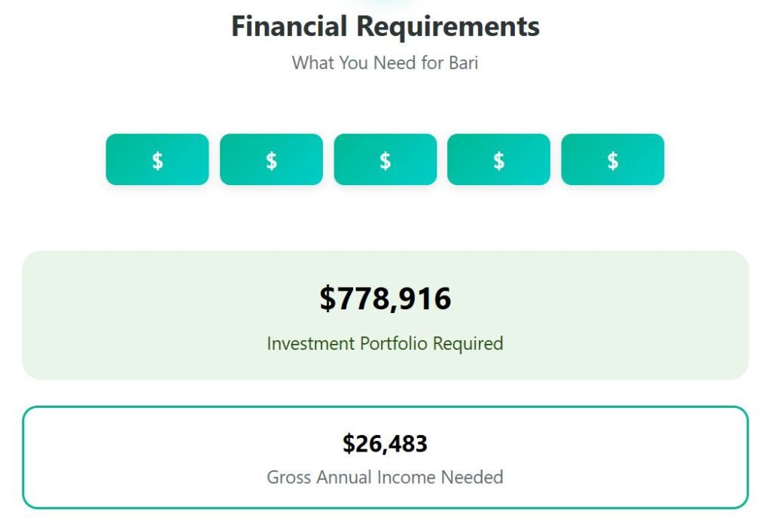Screen dimensions: 771x532
Task: Click the first dollar sign button
Action: [x=157, y=160]
